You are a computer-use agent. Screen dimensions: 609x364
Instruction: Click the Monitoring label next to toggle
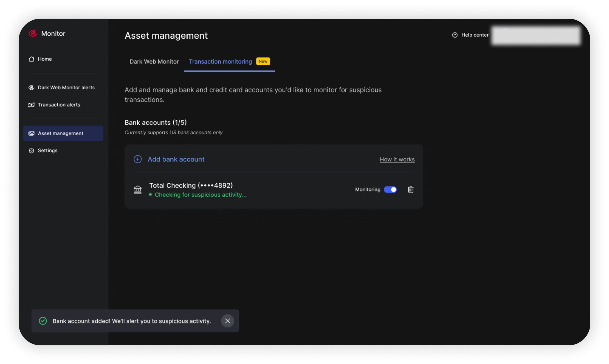pyautogui.click(x=368, y=189)
